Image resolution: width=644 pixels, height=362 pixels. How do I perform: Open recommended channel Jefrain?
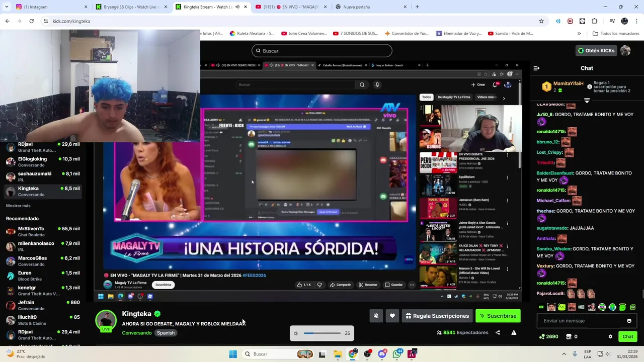tap(43, 305)
